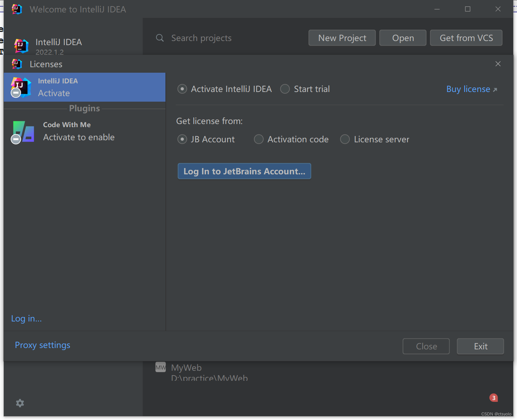
Task: Select the Activate IntelliJ IDEA radio button
Action: pyautogui.click(x=224, y=89)
